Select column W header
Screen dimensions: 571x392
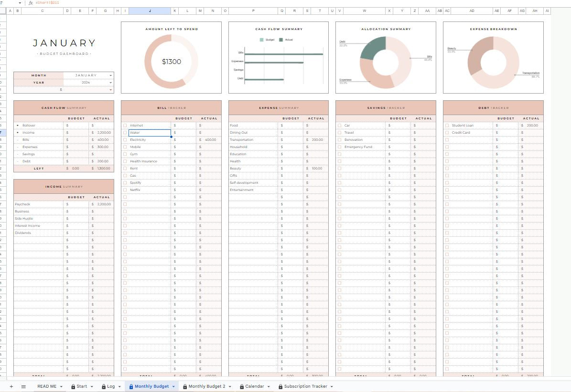click(364, 11)
